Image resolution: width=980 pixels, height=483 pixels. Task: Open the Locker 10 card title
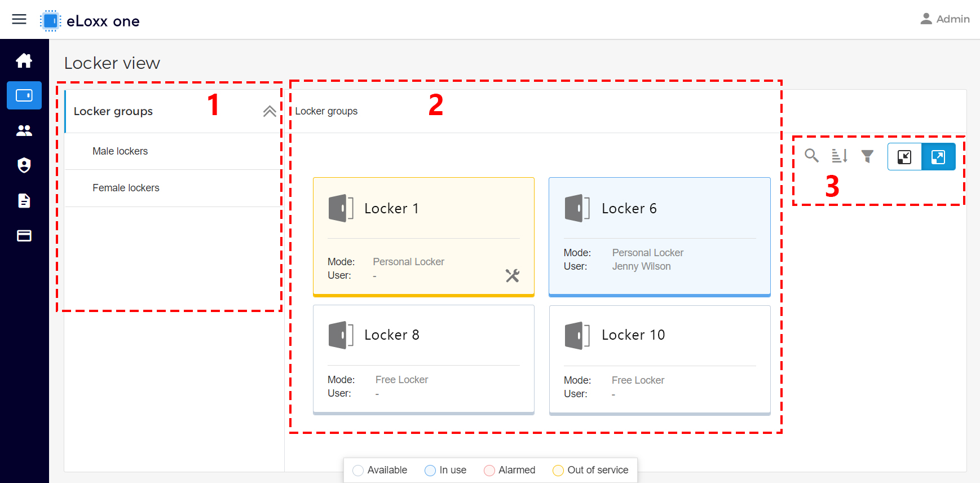click(633, 335)
